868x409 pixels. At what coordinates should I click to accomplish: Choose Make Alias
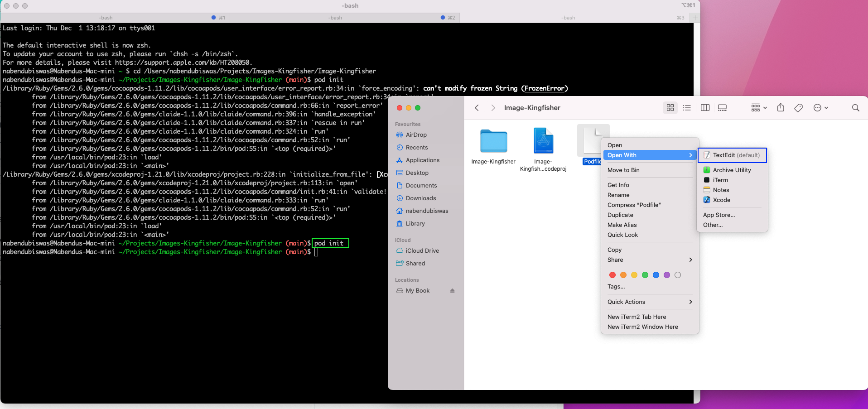649,225
